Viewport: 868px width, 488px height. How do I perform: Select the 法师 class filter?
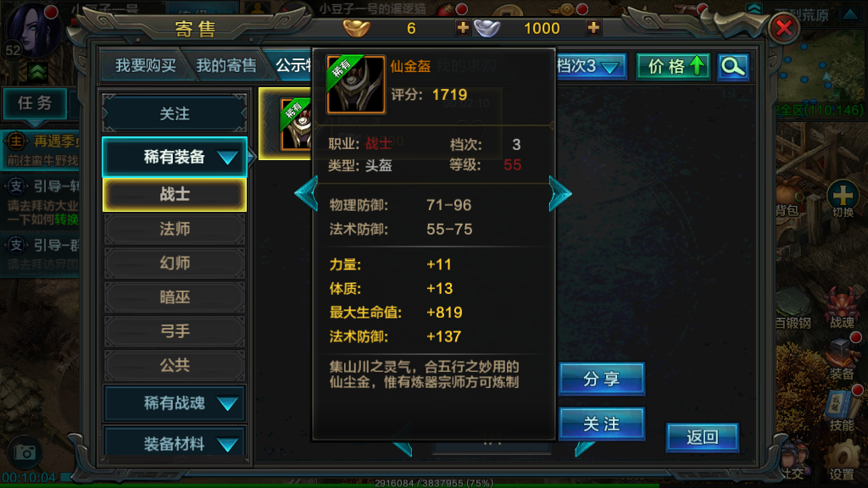point(175,229)
